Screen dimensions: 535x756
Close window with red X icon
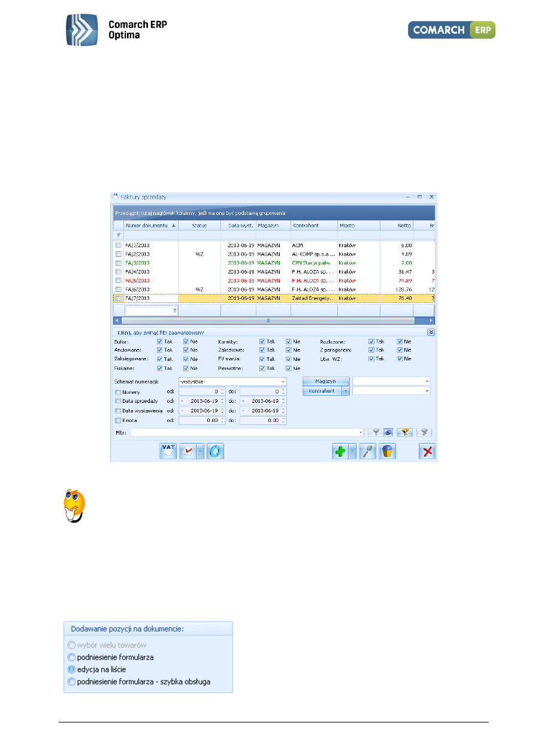[x=427, y=451]
